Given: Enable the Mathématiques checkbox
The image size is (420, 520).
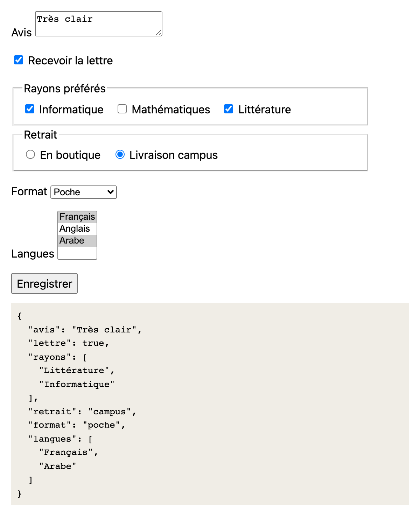Looking at the screenshot, I should (x=122, y=109).
